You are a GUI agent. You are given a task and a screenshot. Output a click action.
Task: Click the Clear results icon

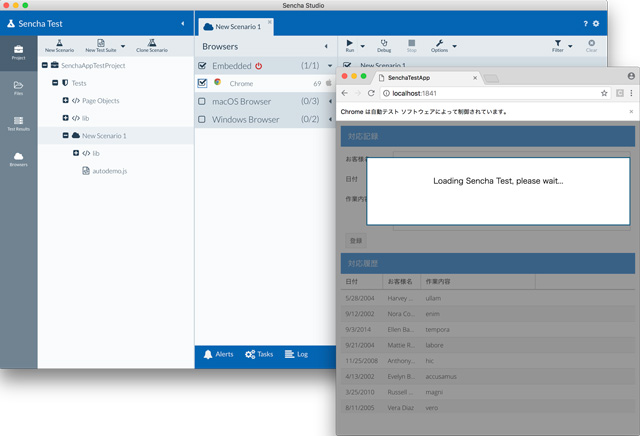(591, 45)
